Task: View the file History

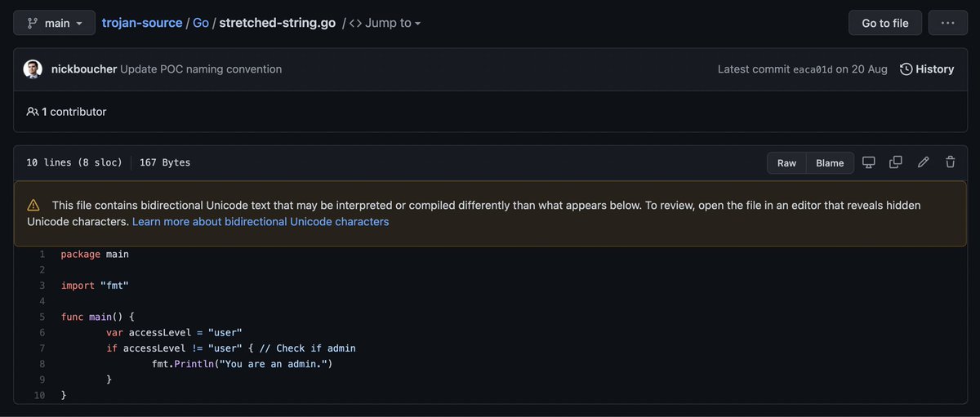Action: click(x=927, y=69)
